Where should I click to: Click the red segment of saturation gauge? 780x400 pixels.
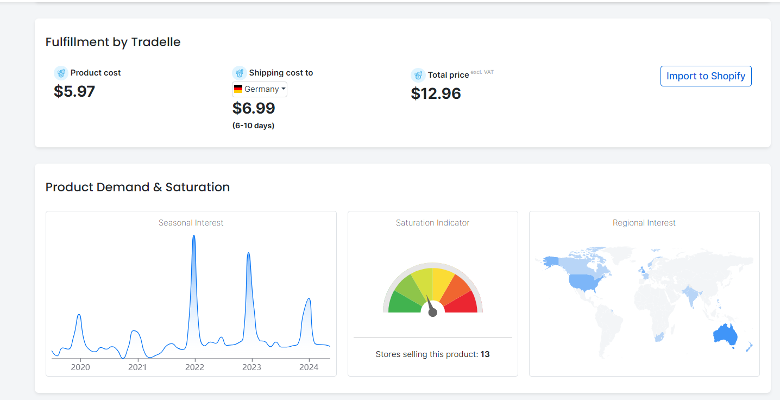tap(463, 303)
